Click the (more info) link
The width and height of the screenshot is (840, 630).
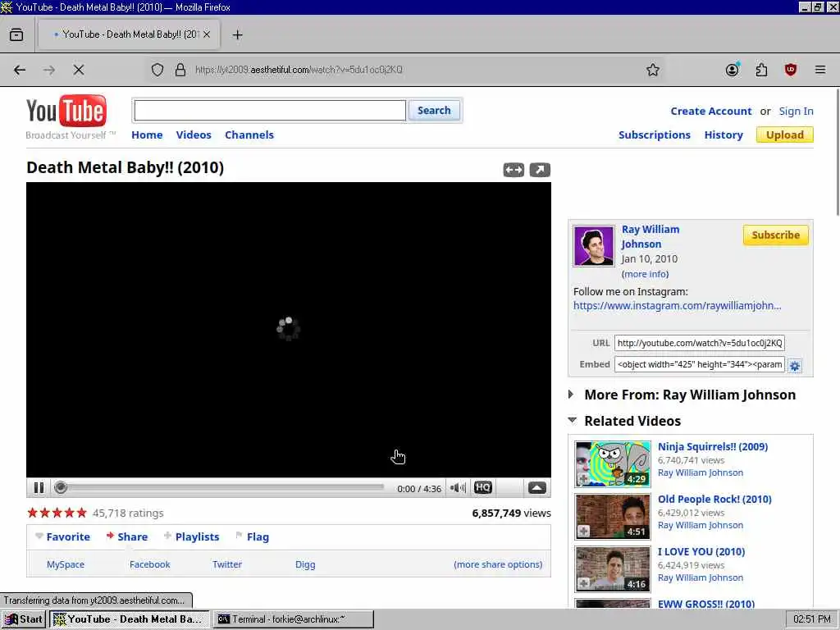coord(645,274)
